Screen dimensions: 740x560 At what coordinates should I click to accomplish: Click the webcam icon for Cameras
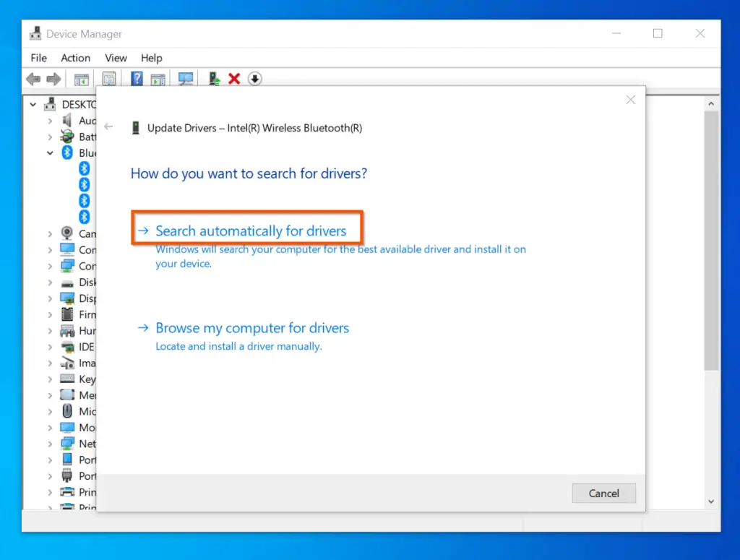click(x=67, y=233)
